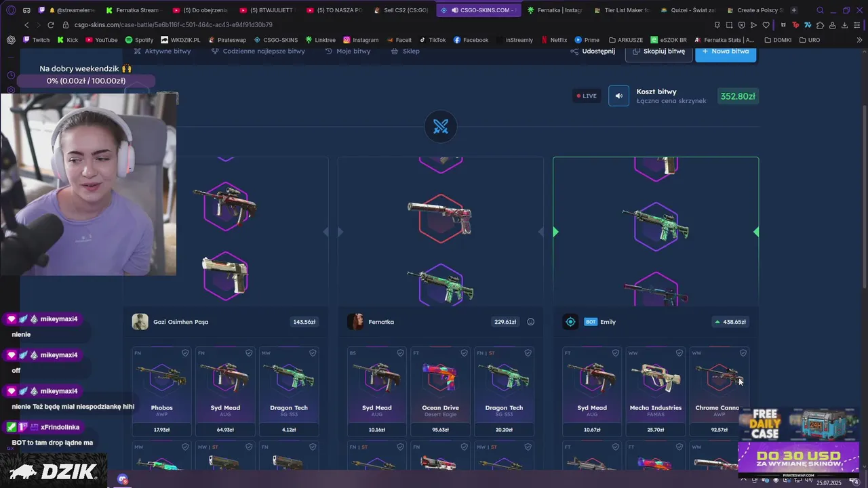Open the Prime bookmark

click(x=587, y=40)
